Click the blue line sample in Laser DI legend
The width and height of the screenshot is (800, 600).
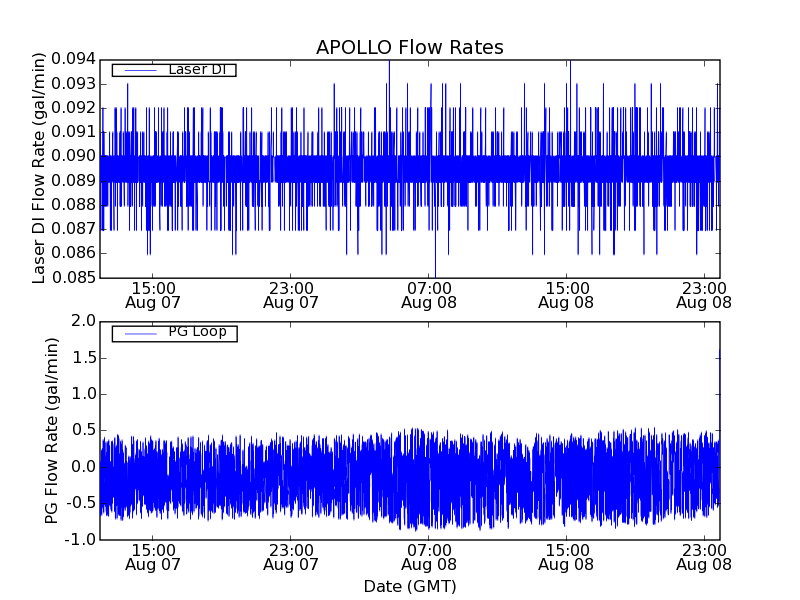click(139, 70)
